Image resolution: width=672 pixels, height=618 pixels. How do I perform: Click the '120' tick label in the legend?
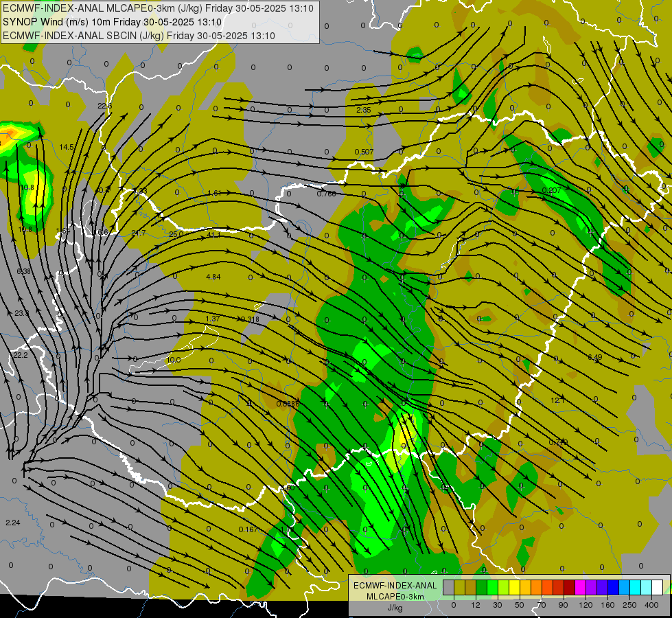(586, 605)
